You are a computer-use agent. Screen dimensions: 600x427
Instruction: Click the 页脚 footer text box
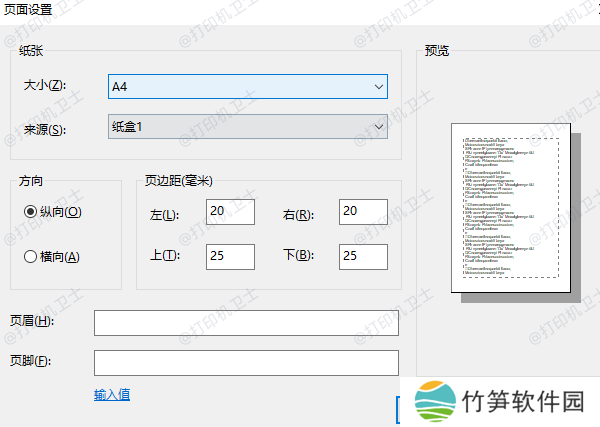(246, 362)
